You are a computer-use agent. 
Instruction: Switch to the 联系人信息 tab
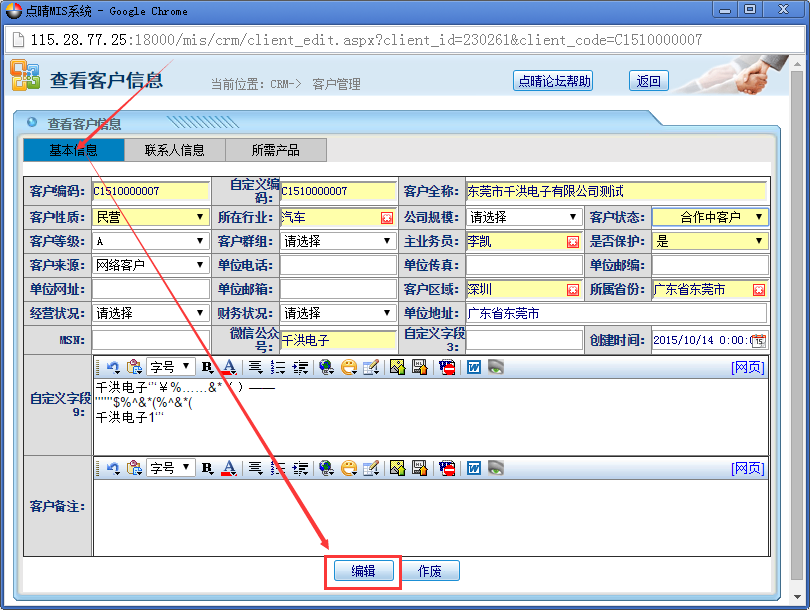[x=175, y=150]
